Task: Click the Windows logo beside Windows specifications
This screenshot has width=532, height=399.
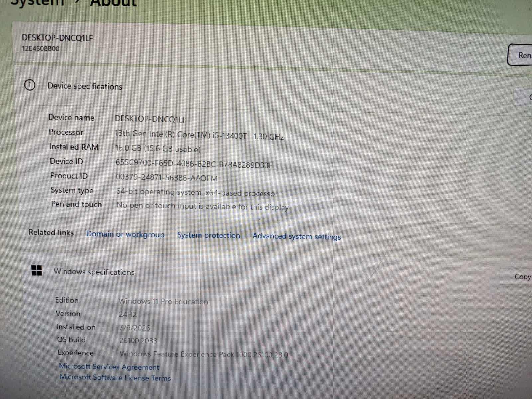Action: point(36,270)
